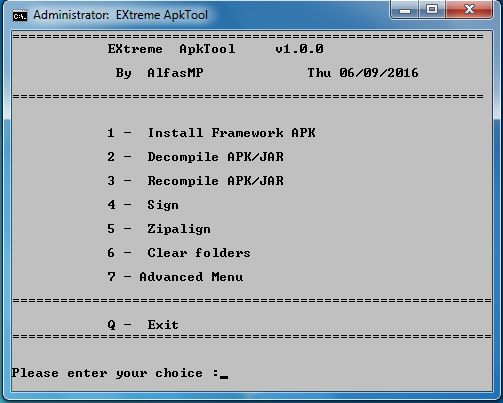The image size is (503, 403).
Task: Choose the Recompile APK/JAR option
Action: (196, 181)
